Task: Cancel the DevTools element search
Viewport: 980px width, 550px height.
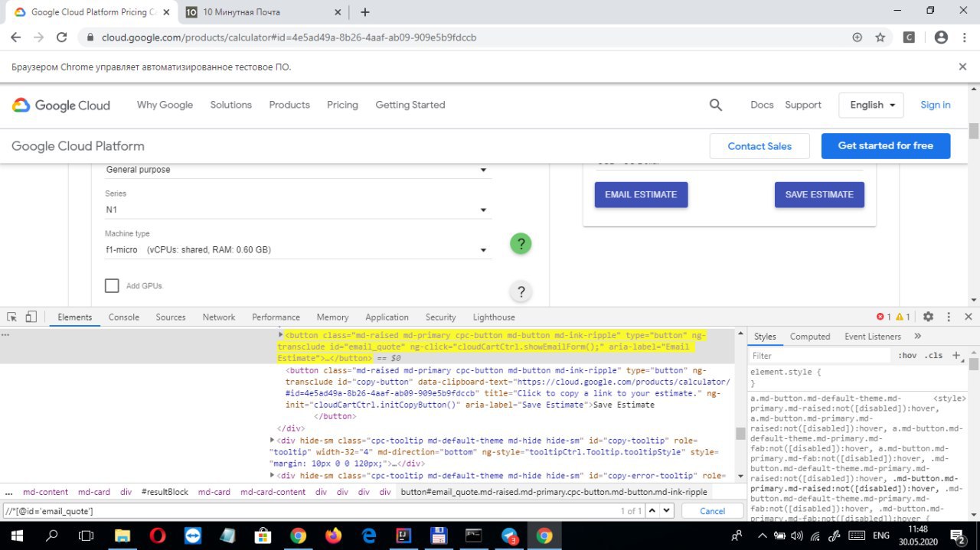Action: click(x=712, y=511)
